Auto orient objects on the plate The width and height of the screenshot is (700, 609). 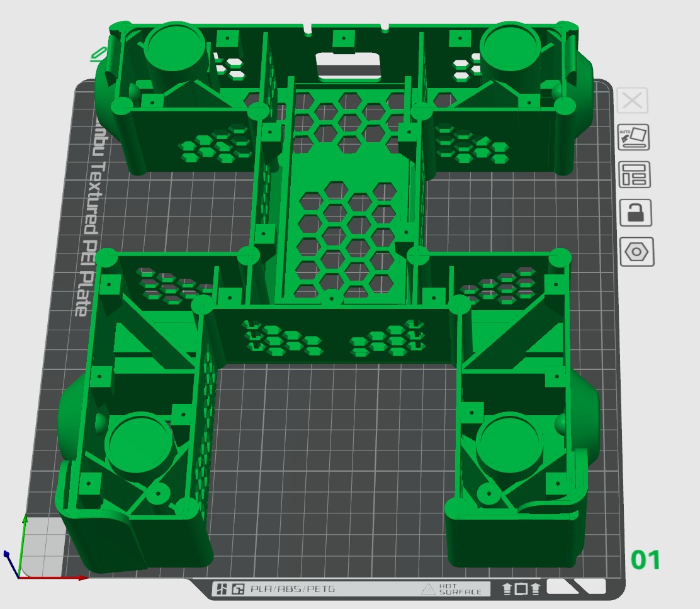[633, 137]
